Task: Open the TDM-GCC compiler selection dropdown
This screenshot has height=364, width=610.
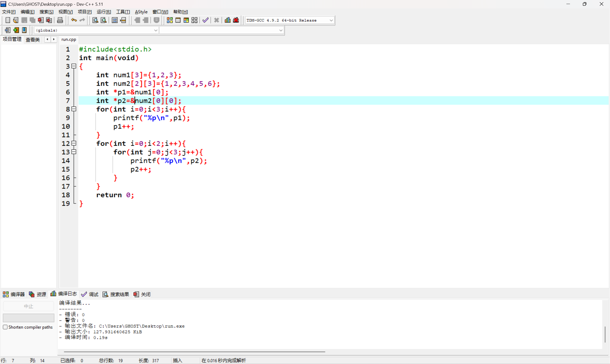Action: tap(331, 20)
